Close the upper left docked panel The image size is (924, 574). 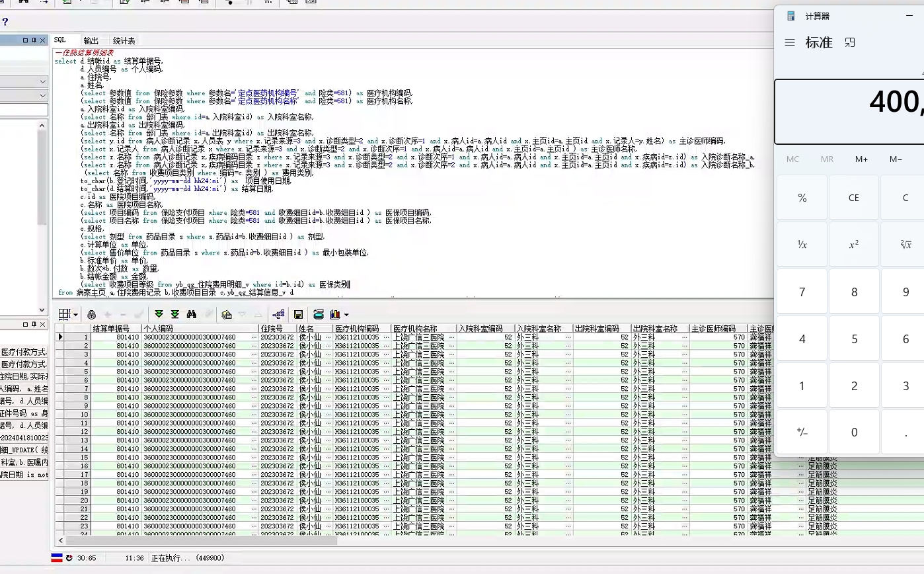coord(43,40)
